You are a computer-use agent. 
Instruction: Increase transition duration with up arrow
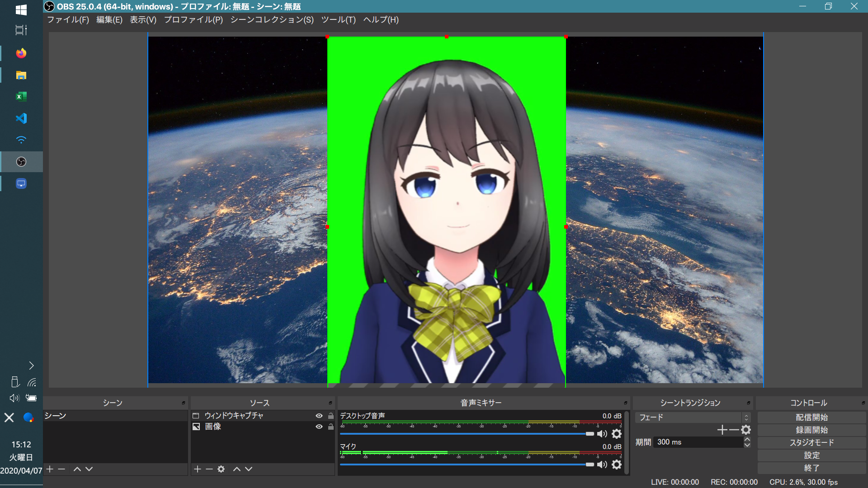tap(747, 439)
